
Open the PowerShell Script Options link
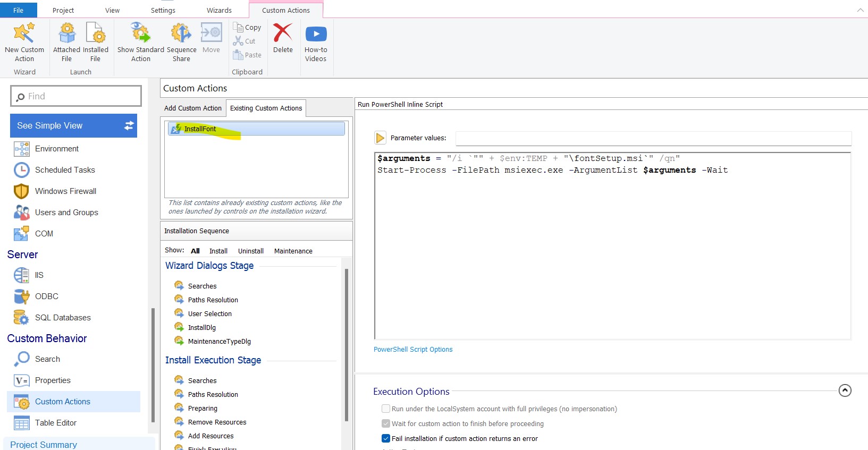coord(413,350)
